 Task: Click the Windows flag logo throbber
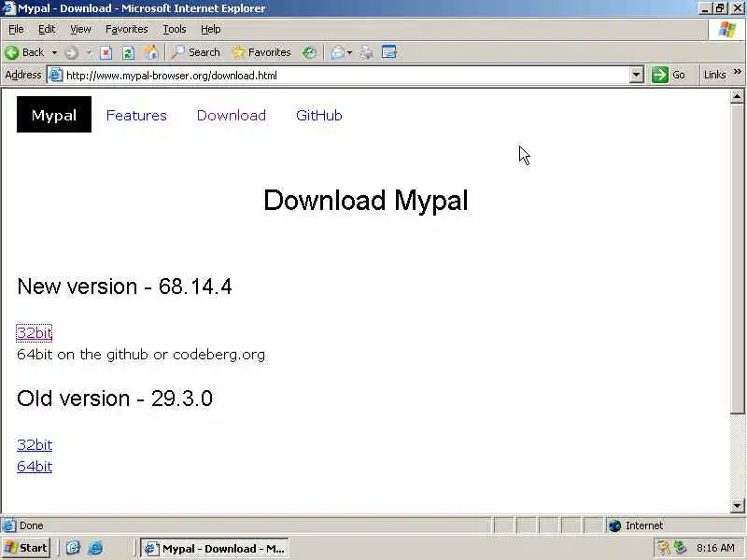pos(726,30)
